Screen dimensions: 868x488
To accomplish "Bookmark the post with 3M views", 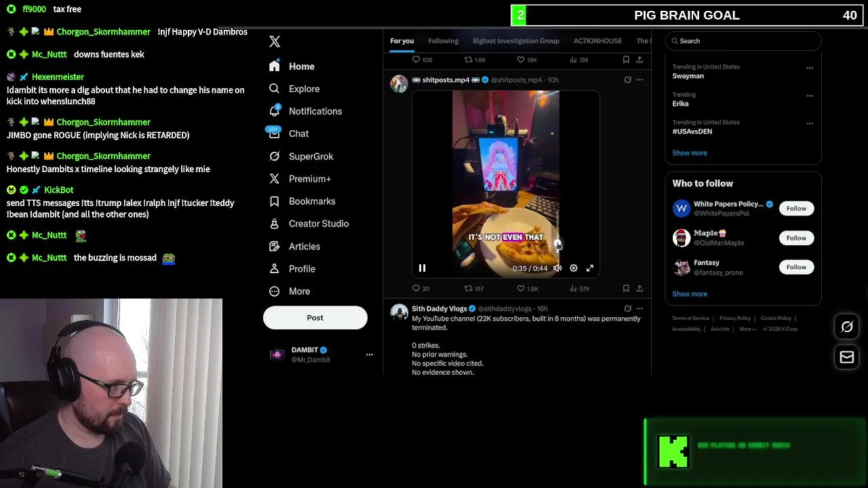I will [x=626, y=60].
